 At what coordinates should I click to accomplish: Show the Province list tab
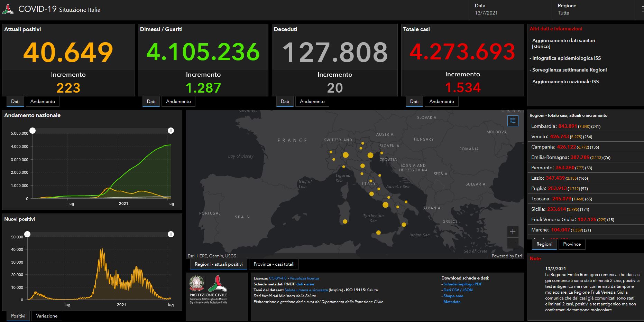pyautogui.click(x=572, y=244)
